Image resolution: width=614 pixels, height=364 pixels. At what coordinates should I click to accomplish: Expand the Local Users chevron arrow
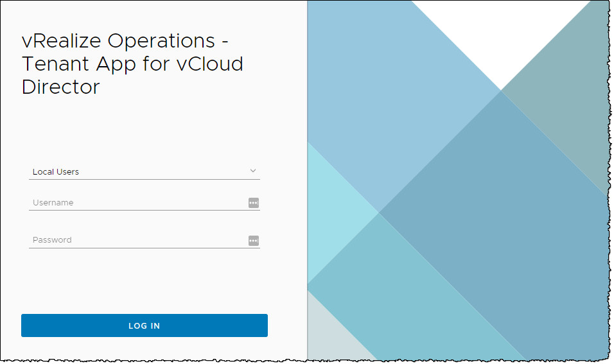tap(253, 171)
